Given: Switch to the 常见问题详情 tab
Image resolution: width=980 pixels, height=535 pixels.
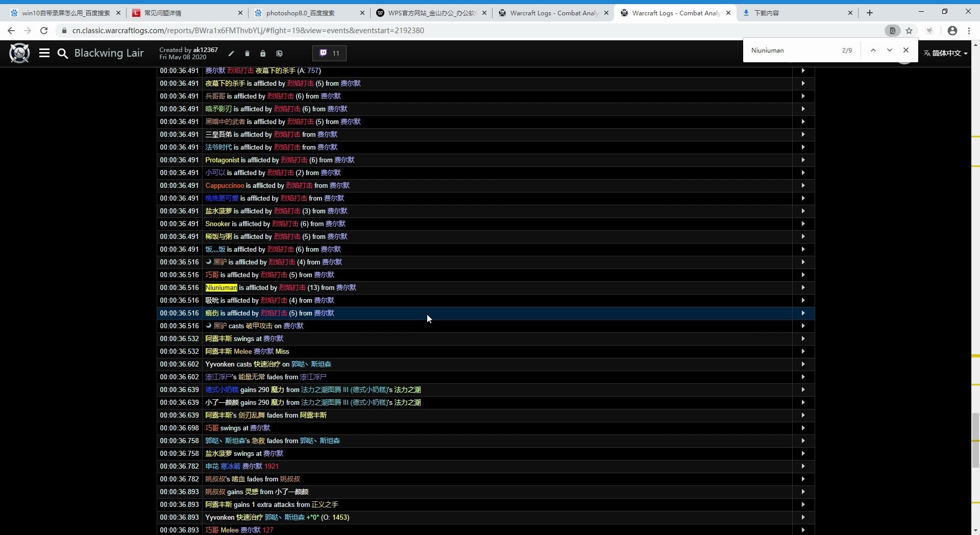Looking at the screenshot, I should (187, 13).
